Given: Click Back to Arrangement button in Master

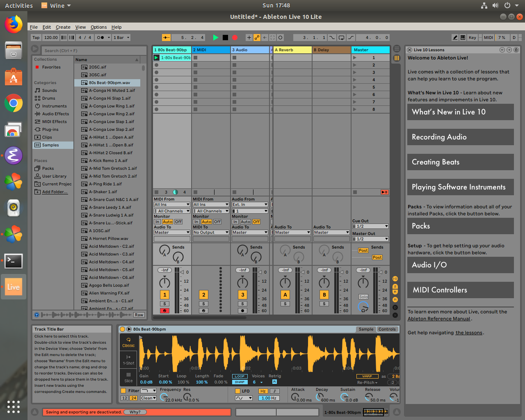Looking at the screenshot, I should [x=384, y=192].
